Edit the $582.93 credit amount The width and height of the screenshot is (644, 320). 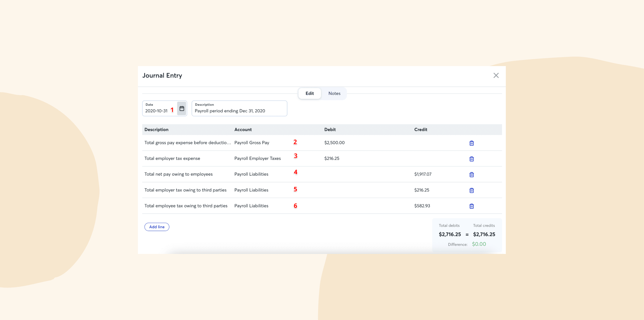click(x=422, y=206)
